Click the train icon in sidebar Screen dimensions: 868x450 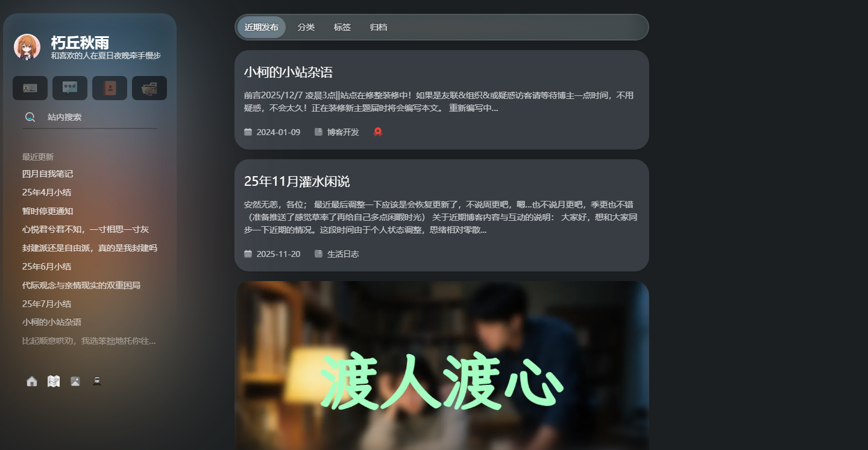point(97,381)
